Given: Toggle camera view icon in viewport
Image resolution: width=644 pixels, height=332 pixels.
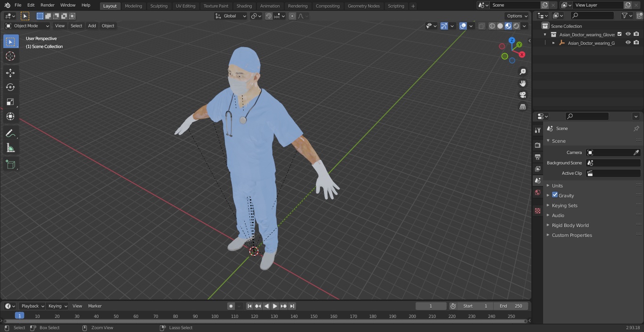Looking at the screenshot, I should click(522, 95).
